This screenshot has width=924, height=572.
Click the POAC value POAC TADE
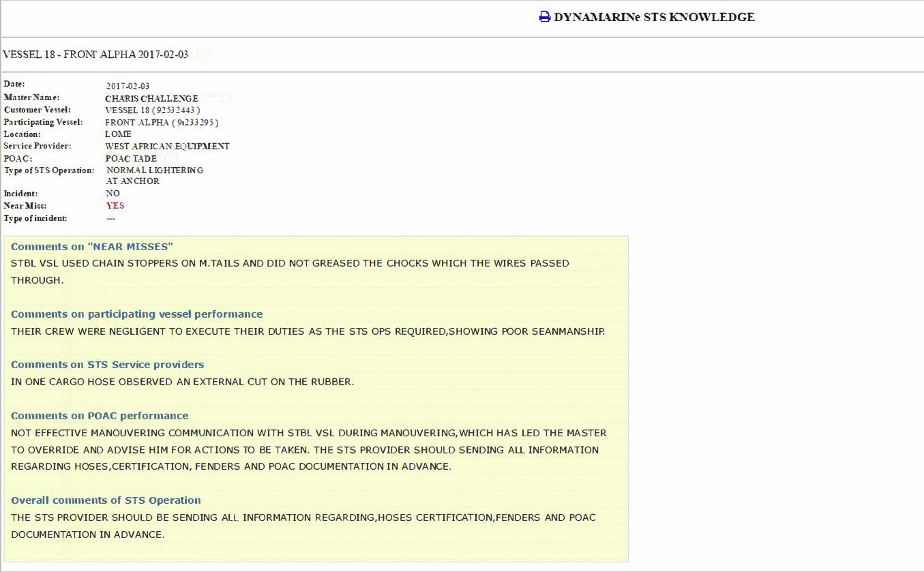tap(131, 159)
